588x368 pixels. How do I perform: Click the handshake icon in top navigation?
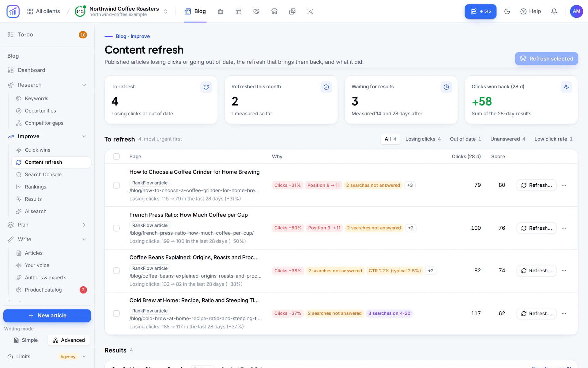pyautogui.click(x=256, y=11)
